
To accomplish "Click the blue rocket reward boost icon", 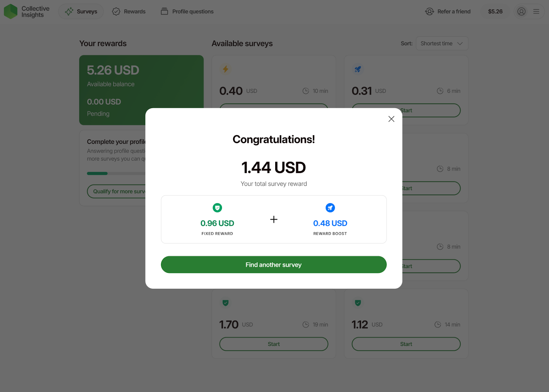I will coord(330,208).
